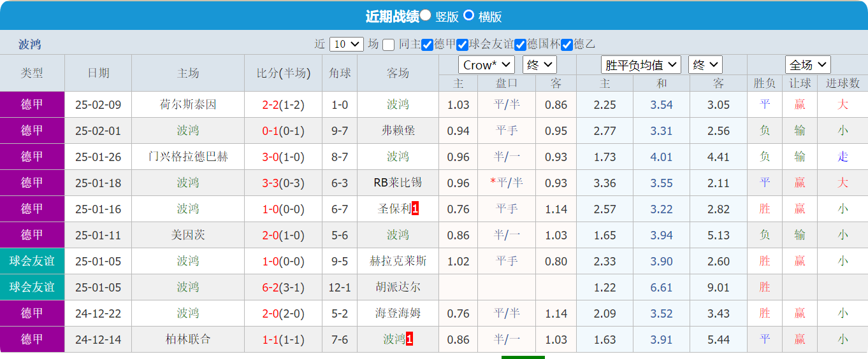Click the red card badge beside 波鸿
This screenshot has width=868, height=359.
pyautogui.click(x=409, y=339)
